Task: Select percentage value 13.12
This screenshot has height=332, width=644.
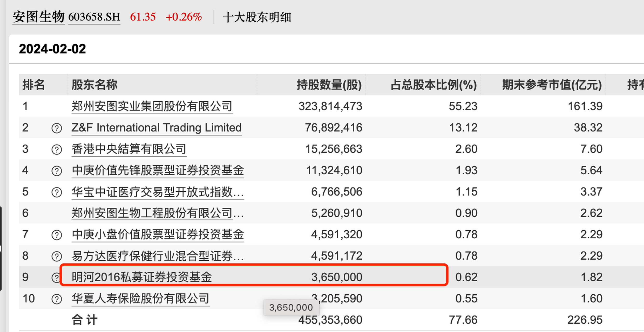Action: click(x=463, y=128)
